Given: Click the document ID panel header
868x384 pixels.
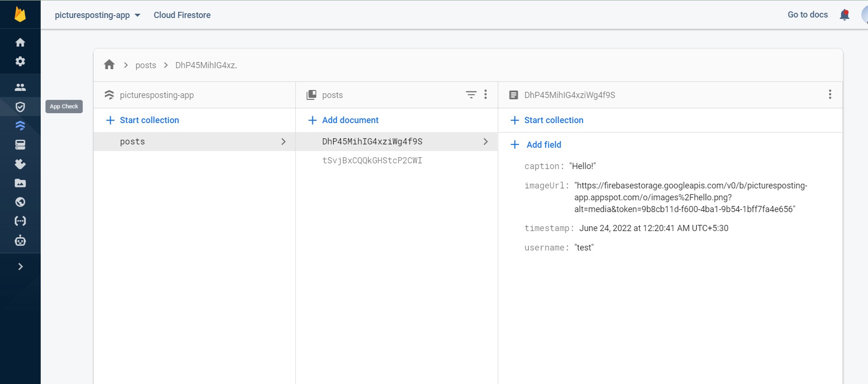Looking at the screenshot, I should (x=670, y=95).
